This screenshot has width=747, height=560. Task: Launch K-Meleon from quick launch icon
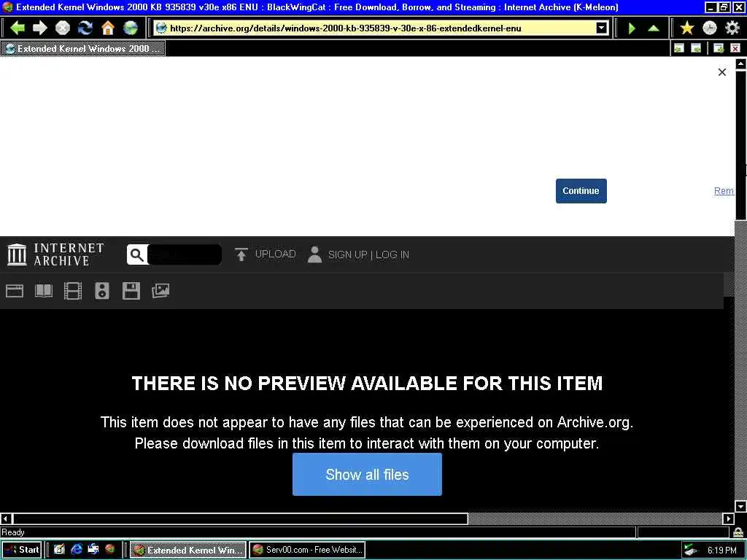pos(110,550)
